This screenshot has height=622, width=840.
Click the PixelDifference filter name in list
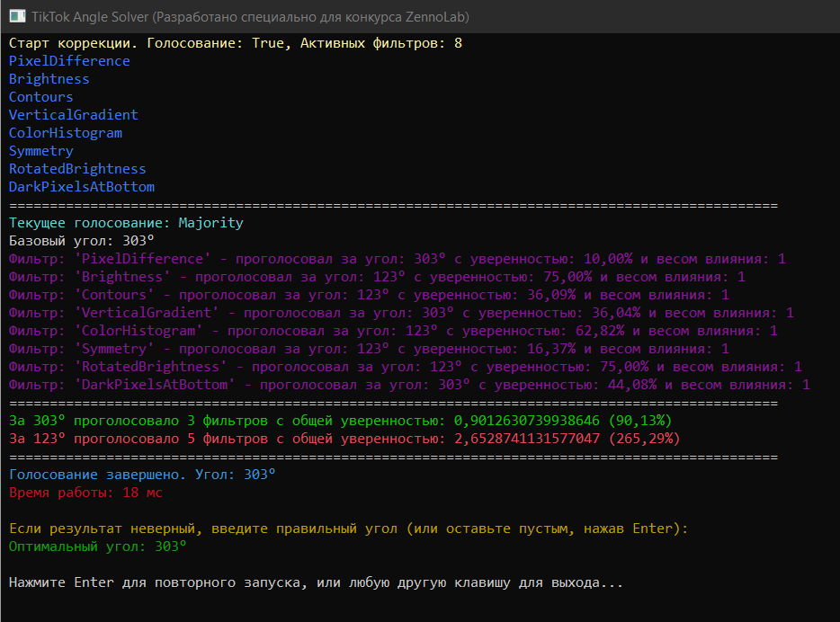pos(69,61)
